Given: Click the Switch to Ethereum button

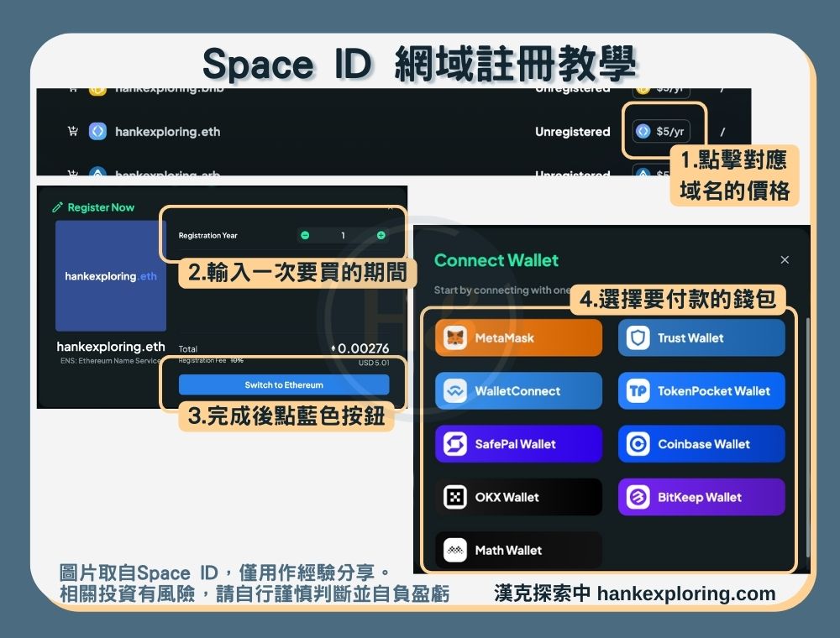Looking at the screenshot, I should coord(284,384).
